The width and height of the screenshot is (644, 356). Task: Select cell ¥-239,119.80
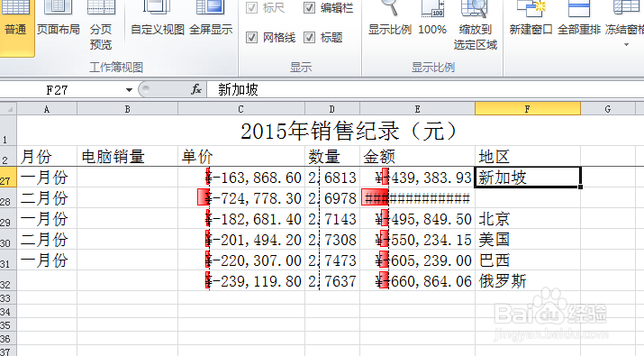[x=241, y=281]
